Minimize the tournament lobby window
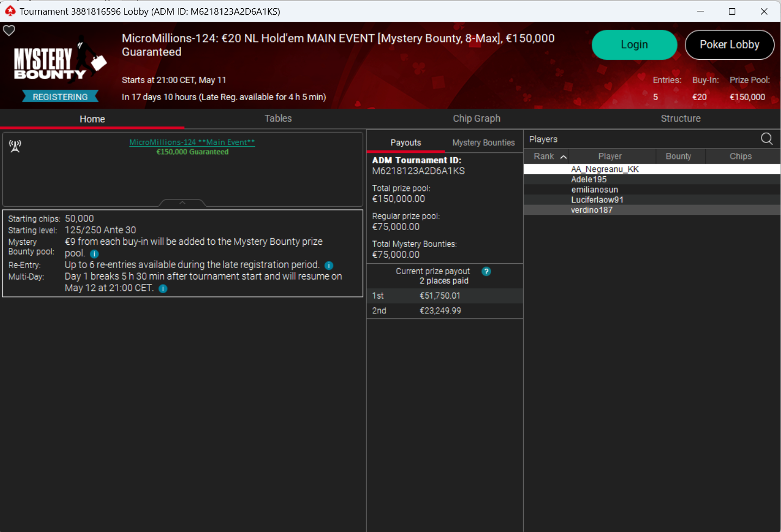 (701, 11)
